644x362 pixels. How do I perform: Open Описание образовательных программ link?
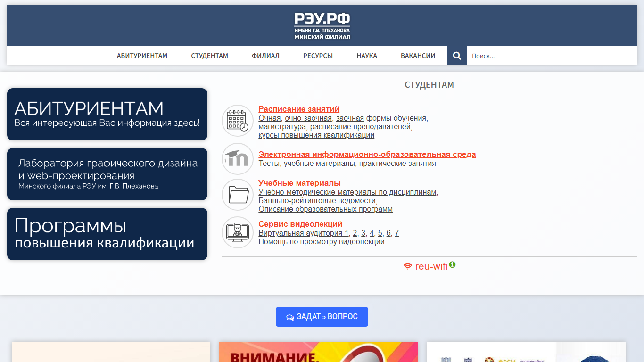[325, 209]
